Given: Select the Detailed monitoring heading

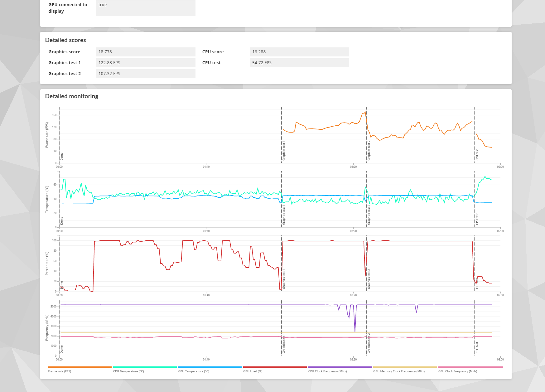Looking at the screenshot, I should pyautogui.click(x=72, y=96).
